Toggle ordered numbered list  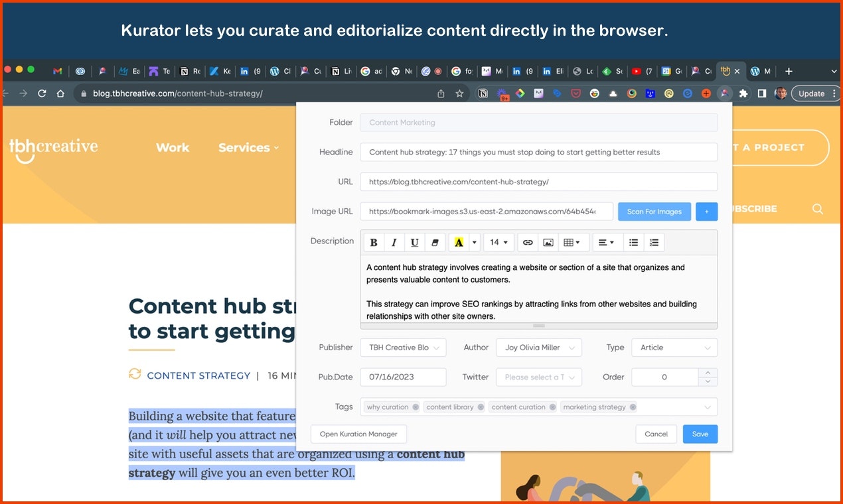pyautogui.click(x=654, y=243)
